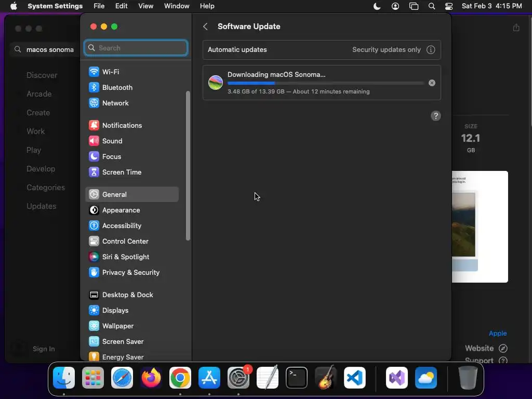Select Work in App Store sidebar
Viewport: 532px width, 399px height.
pyautogui.click(x=35, y=131)
